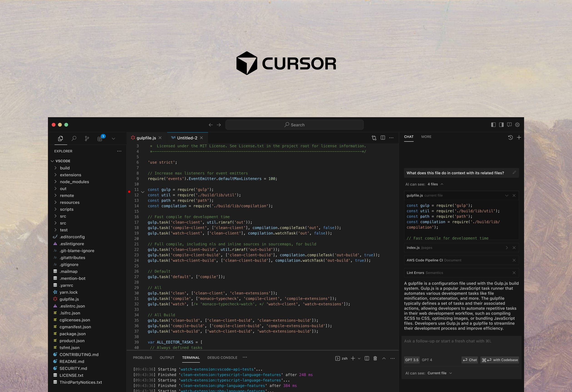Screen dimensions: 572x392
Task: Toggle the right sidebar layout icon
Action: (501, 125)
